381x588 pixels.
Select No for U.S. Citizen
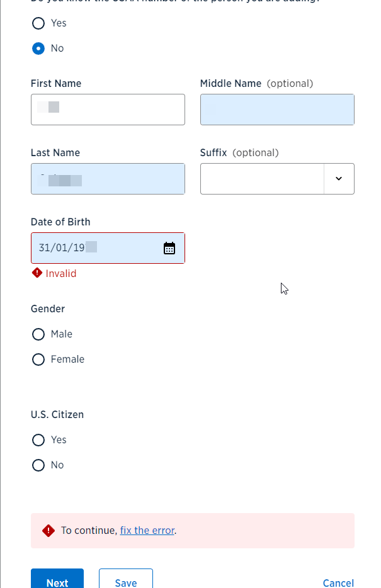[38, 465]
